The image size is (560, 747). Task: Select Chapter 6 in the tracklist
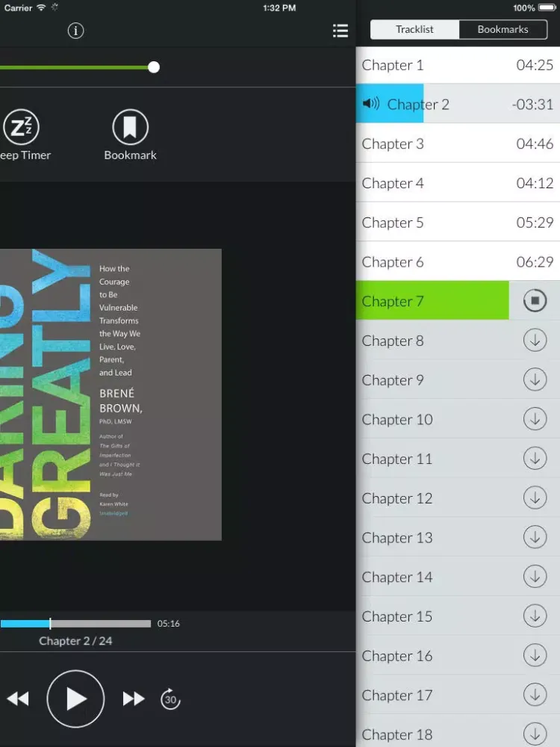click(x=458, y=261)
